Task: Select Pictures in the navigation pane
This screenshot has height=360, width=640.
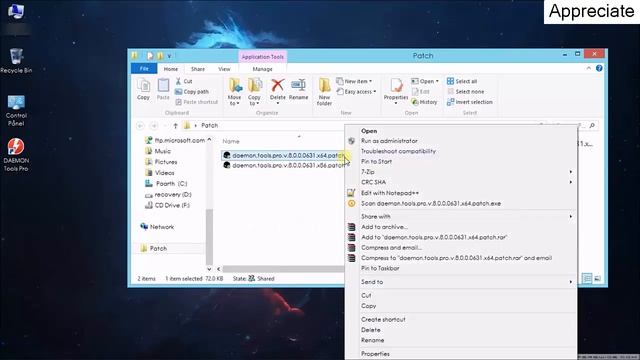Action: [x=162, y=162]
